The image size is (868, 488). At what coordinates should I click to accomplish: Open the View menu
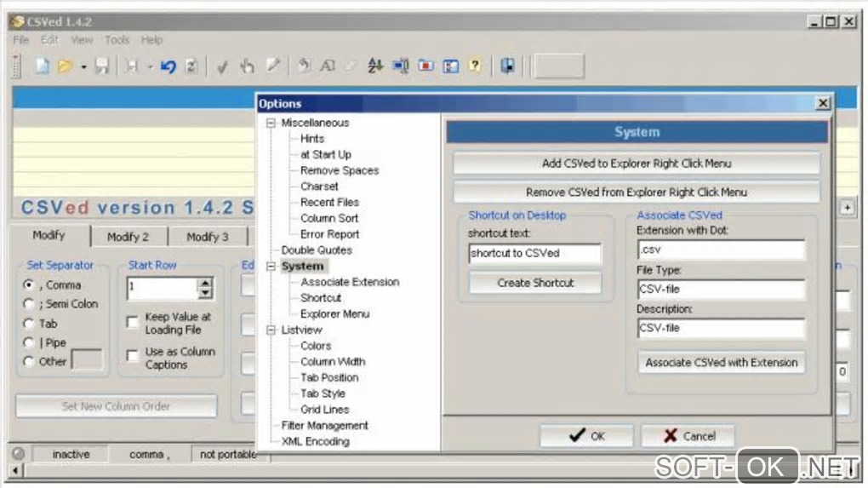click(x=82, y=40)
